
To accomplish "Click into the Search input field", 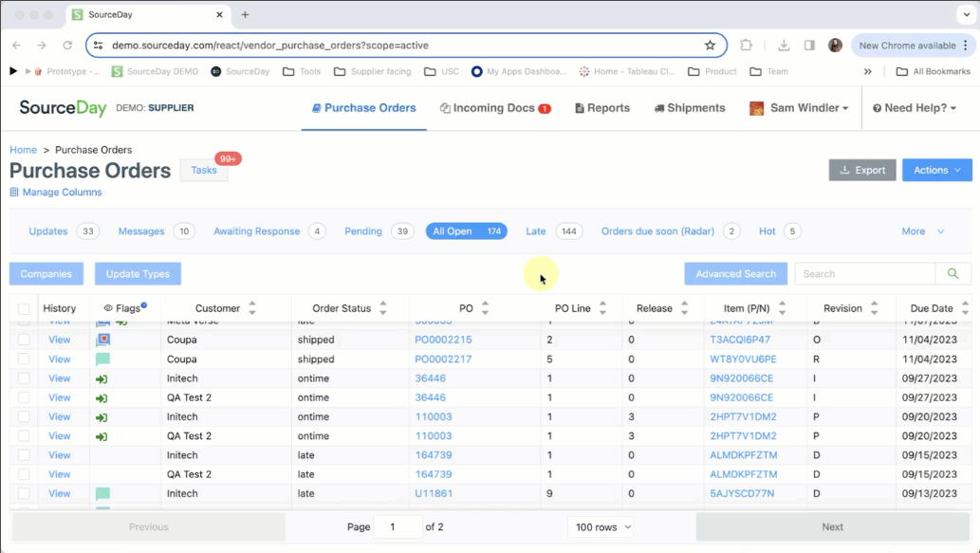I will coord(865,274).
